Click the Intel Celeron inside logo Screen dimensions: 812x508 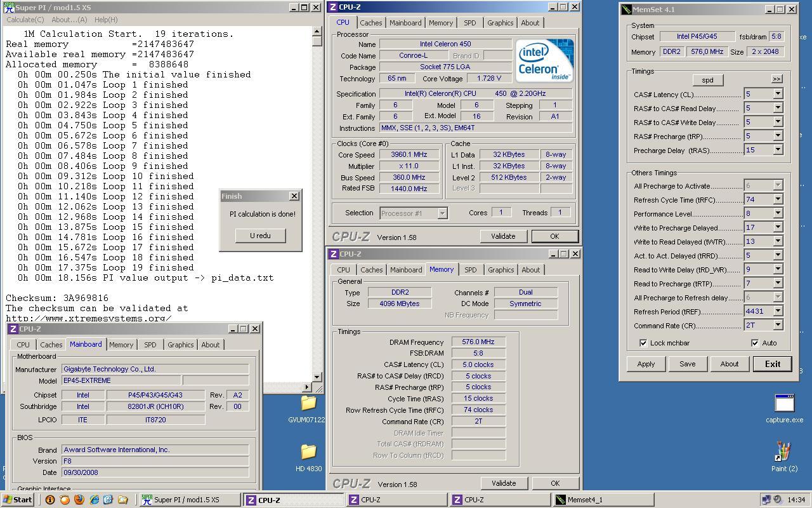[544, 60]
